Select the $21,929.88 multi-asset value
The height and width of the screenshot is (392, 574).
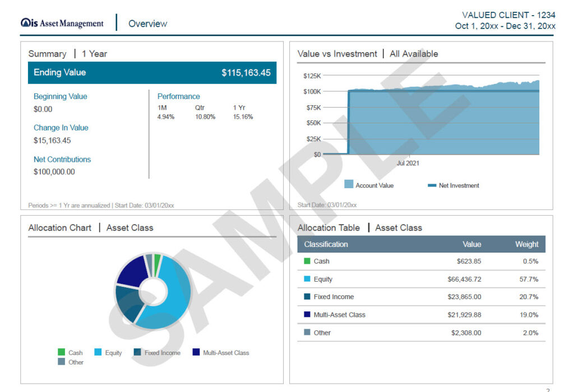coord(465,315)
